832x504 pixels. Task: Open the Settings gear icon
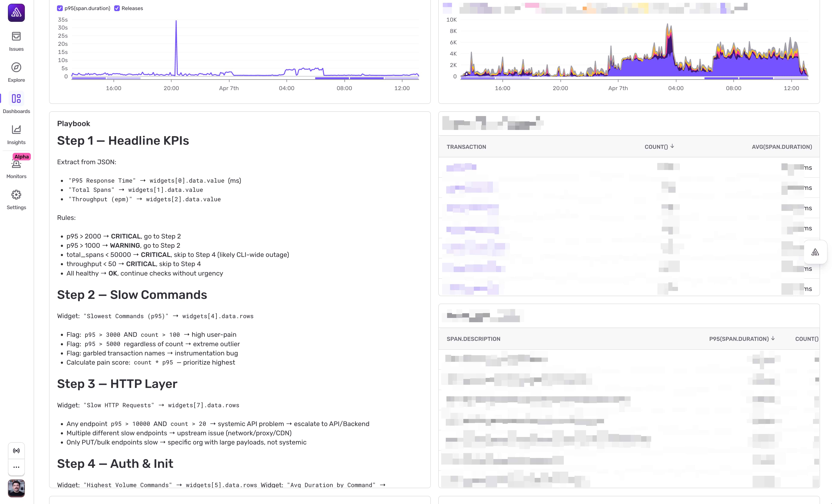click(16, 195)
